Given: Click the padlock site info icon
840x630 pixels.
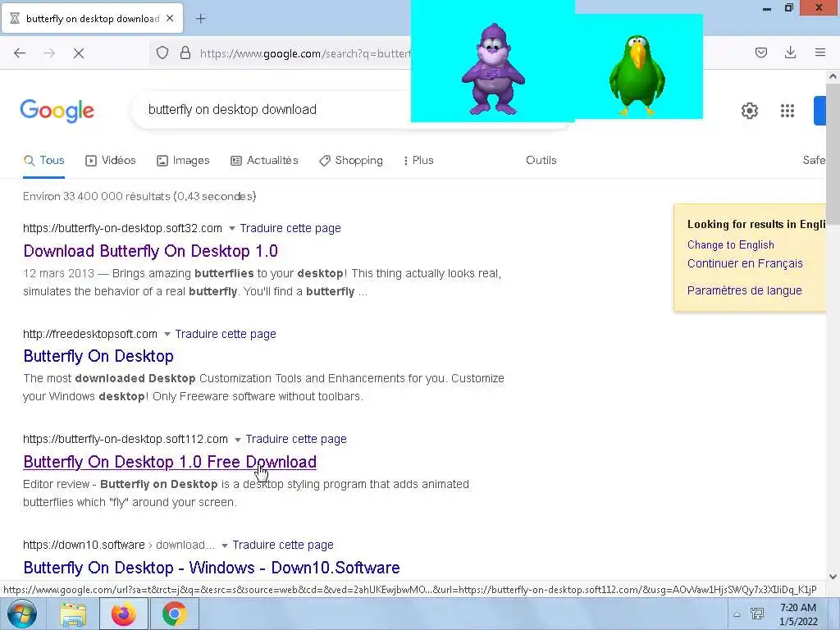Looking at the screenshot, I should (x=185, y=53).
